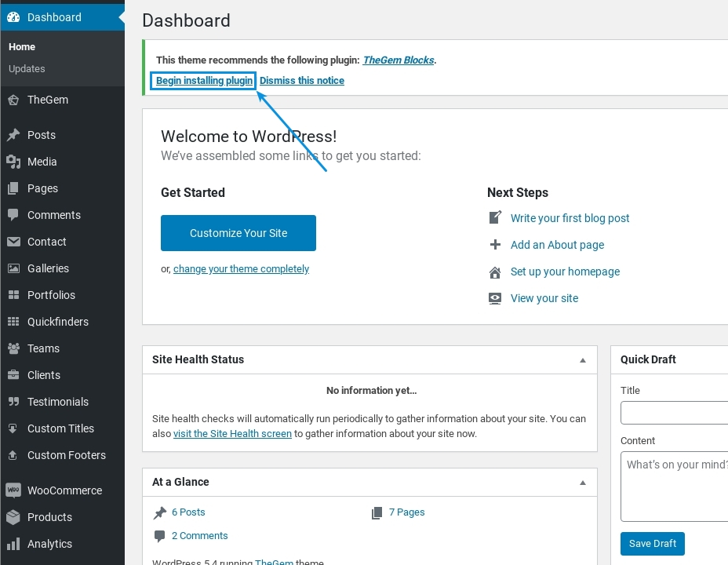Open the Portfolios menu item
Screen dimensions: 728x565
coord(51,295)
